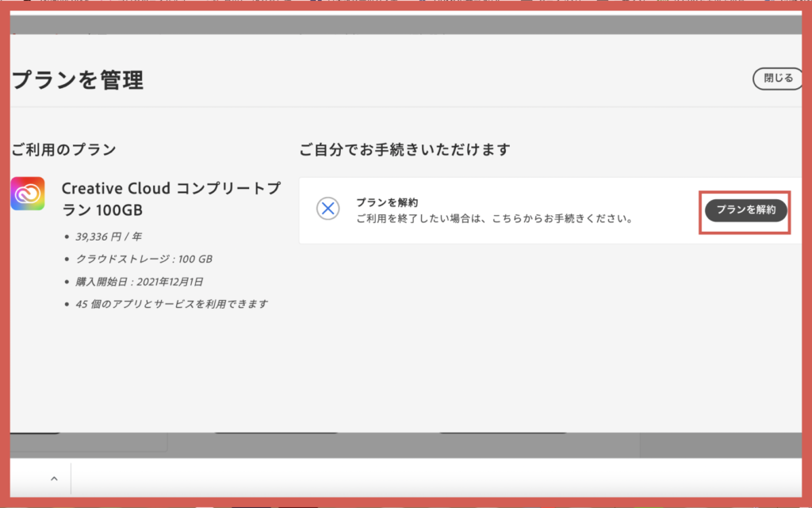Click the 45 個のアプリとサービス text line
Image resolution: width=812 pixels, height=508 pixels.
click(172, 304)
